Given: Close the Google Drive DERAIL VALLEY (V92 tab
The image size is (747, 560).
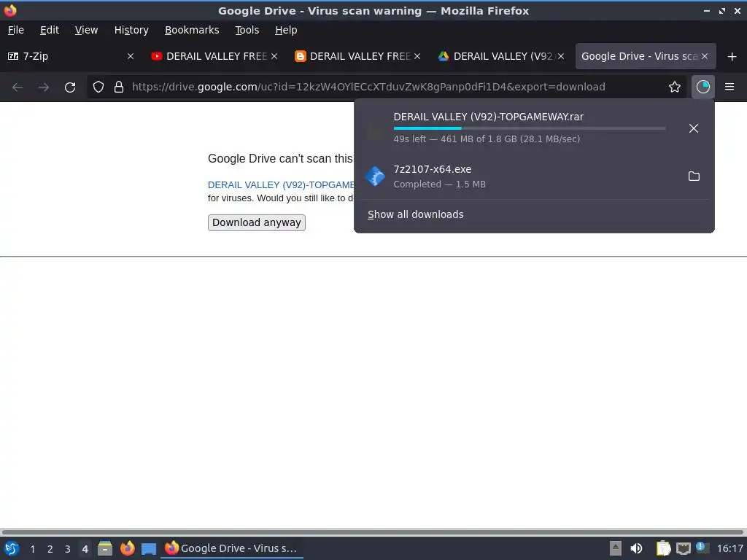Looking at the screenshot, I should tap(561, 56).
